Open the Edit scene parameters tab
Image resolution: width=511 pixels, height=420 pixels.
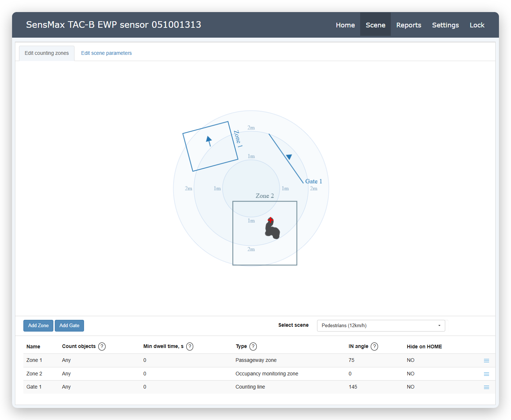(x=106, y=53)
